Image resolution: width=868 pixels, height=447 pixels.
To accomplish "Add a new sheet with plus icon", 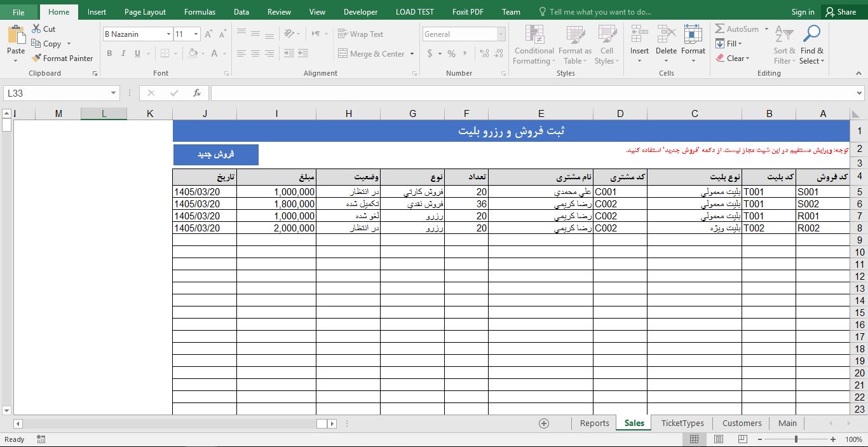I will (544, 423).
